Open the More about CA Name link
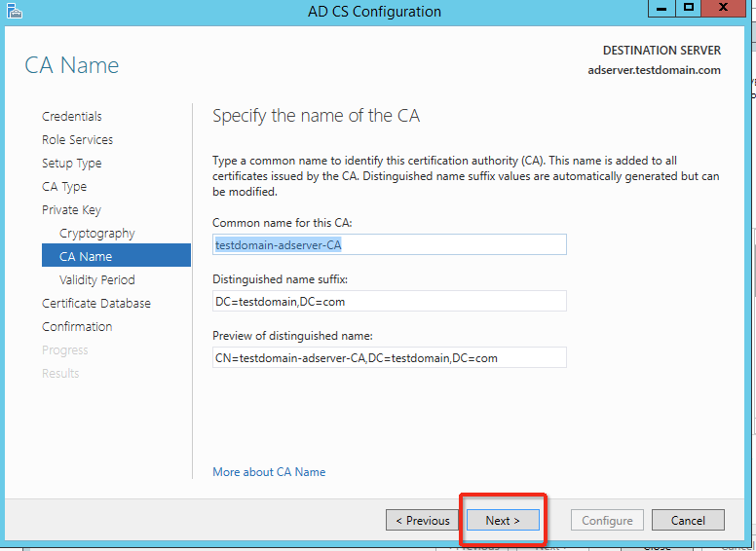This screenshot has width=756, height=551. pyautogui.click(x=269, y=472)
